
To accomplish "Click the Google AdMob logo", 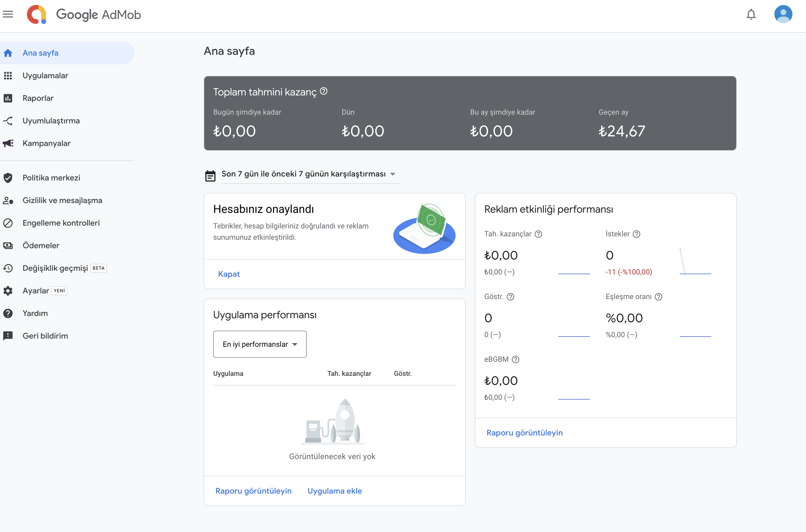I will point(83,15).
